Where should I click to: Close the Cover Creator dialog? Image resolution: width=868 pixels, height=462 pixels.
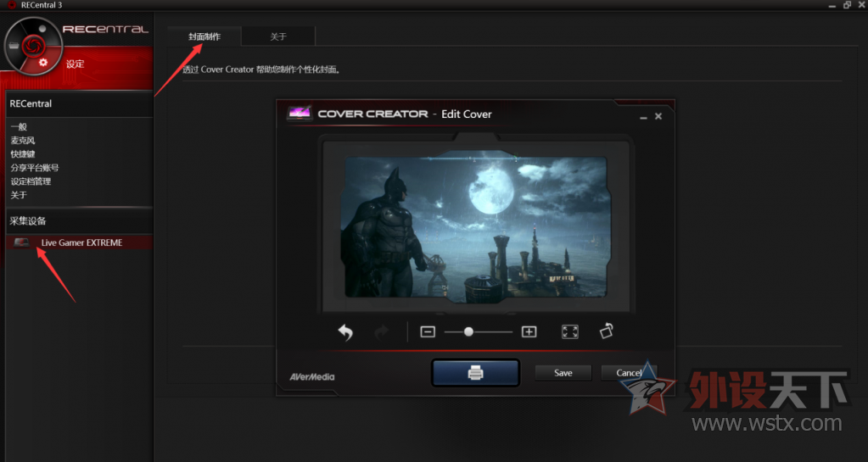pyautogui.click(x=658, y=116)
